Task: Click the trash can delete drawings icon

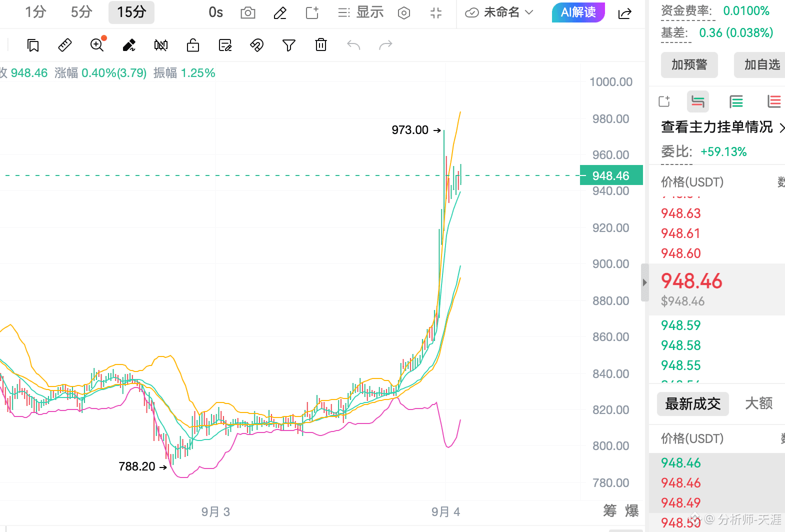Action: pos(321,45)
